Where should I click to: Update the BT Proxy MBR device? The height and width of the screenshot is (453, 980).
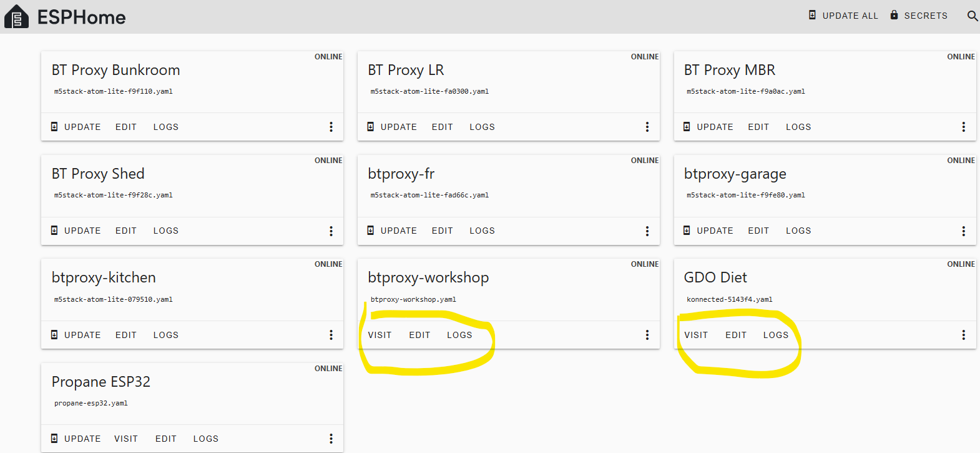(708, 127)
